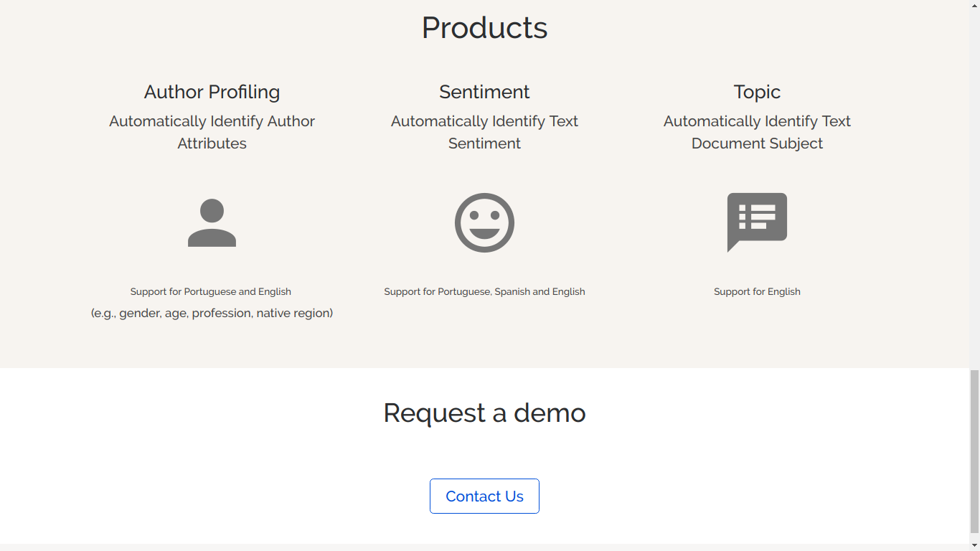
Task: Click the Products section heading
Action: [484, 28]
